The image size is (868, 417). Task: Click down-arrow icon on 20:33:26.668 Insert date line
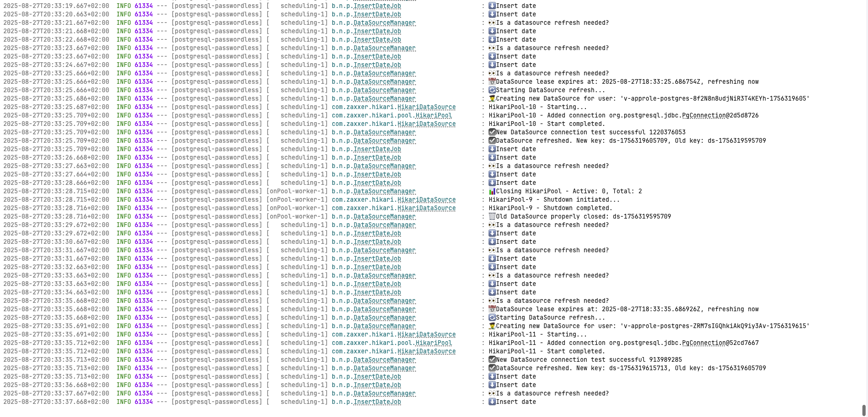coord(492,157)
